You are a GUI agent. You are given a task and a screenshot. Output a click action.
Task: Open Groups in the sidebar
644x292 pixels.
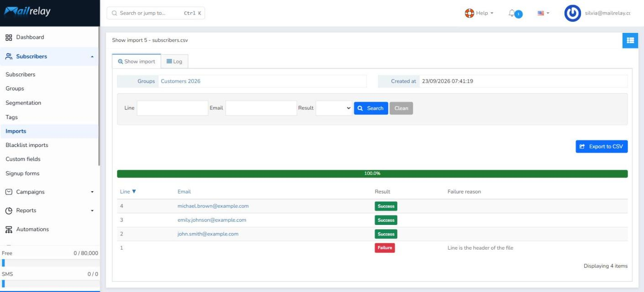pyautogui.click(x=15, y=89)
